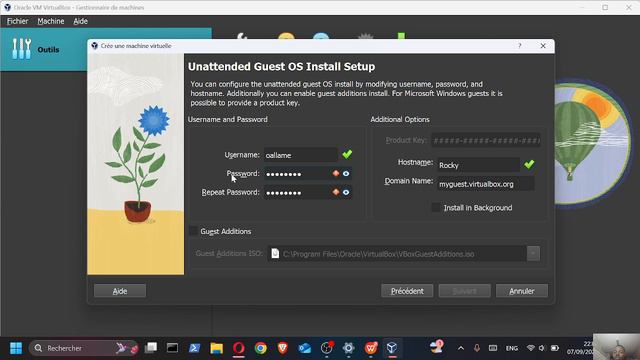The height and width of the screenshot is (360, 640).
Task: Open the volume speaker tray icon
Action: pyautogui.click(x=542, y=348)
